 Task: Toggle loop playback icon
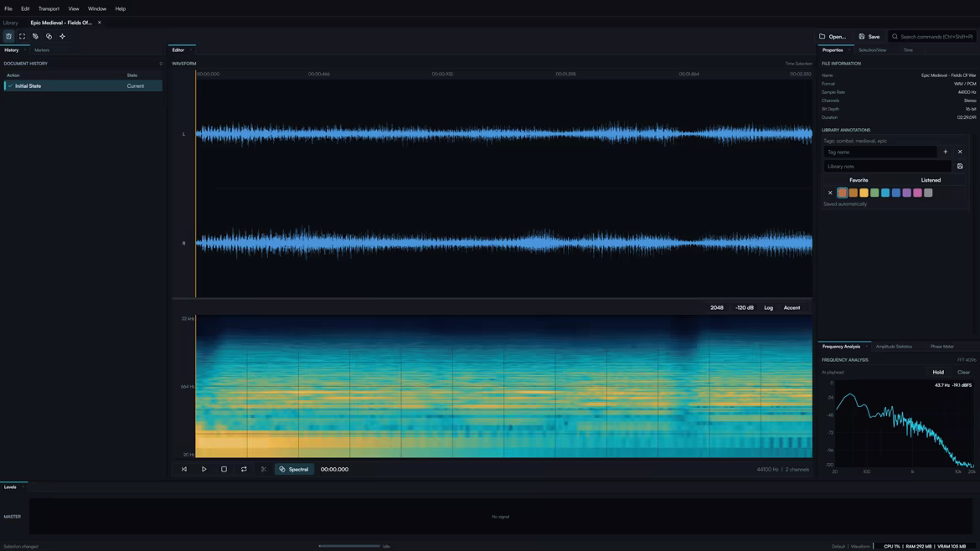pyautogui.click(x=244, y=469)
